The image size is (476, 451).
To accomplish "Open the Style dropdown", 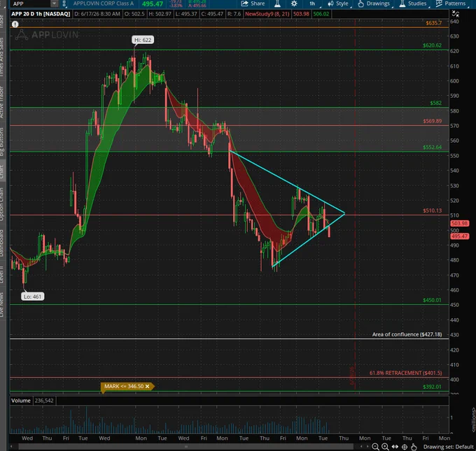I will pos(338,3).
